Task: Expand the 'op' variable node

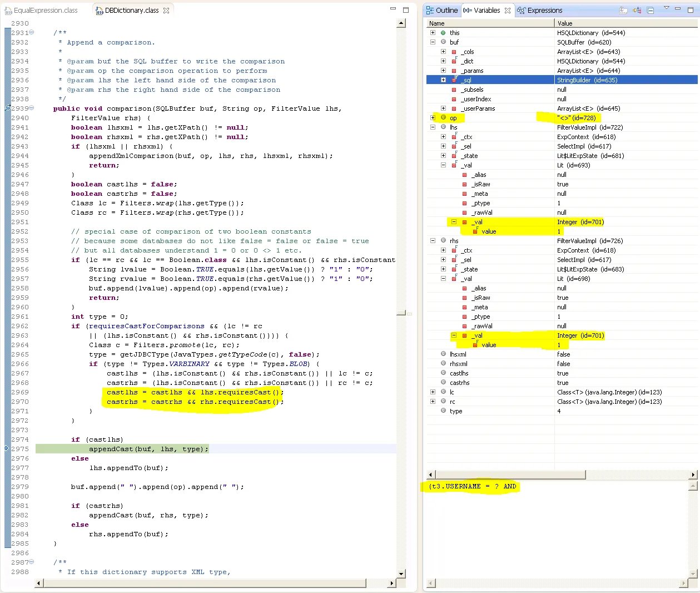Action: click(x=433, y=118)
